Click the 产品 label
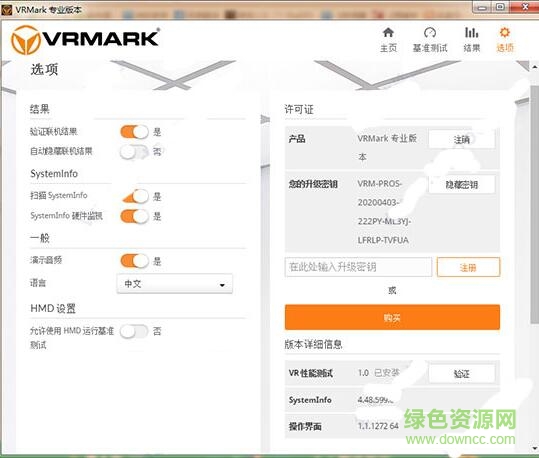 (x=297, y=139)
